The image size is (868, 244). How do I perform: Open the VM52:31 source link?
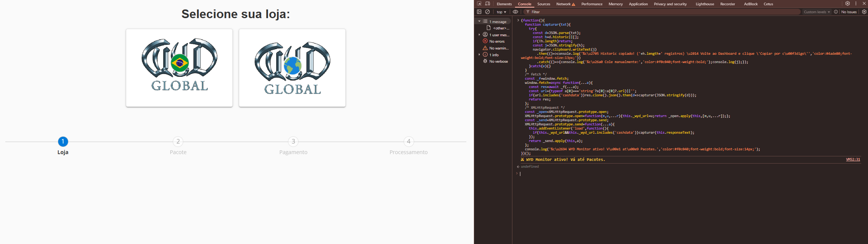point(853,159)
